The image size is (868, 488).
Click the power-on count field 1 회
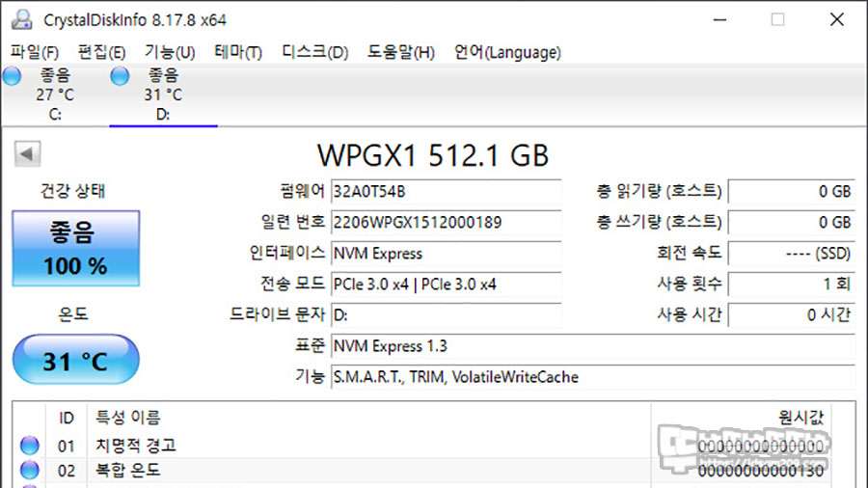tap(792, 285)
